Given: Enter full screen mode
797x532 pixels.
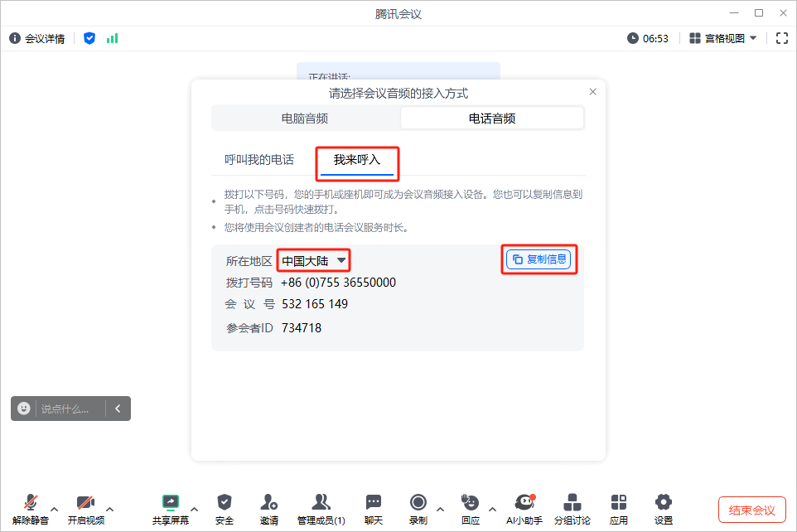Looking at the screenshot, I should tap(782, 38).
